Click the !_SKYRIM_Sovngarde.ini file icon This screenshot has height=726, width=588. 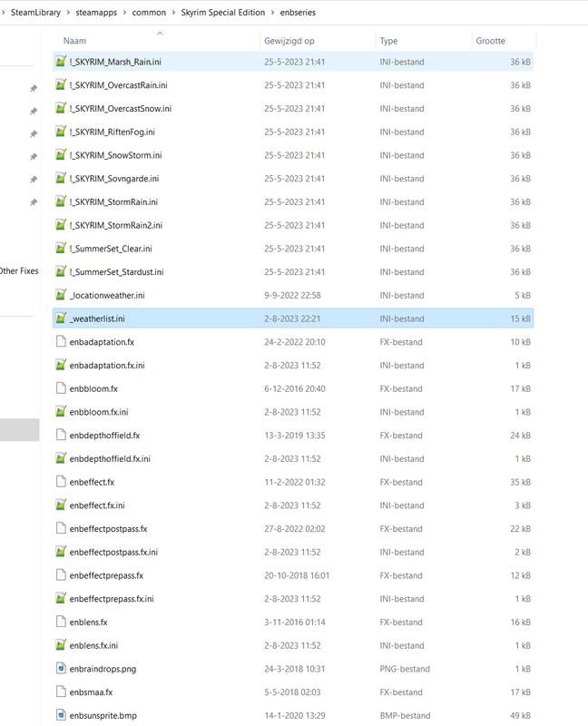click(x=61, y=178)
